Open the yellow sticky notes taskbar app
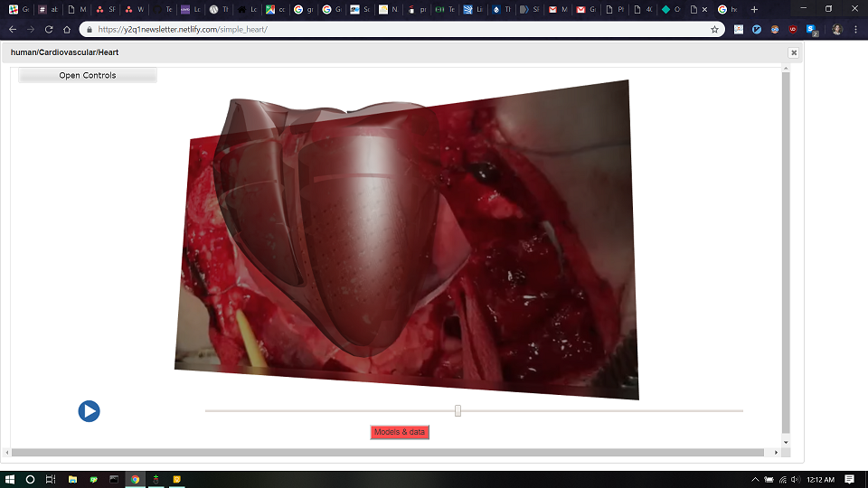This screenshot has width=868, height=488. pyautogui.click(x=176, y=479)
